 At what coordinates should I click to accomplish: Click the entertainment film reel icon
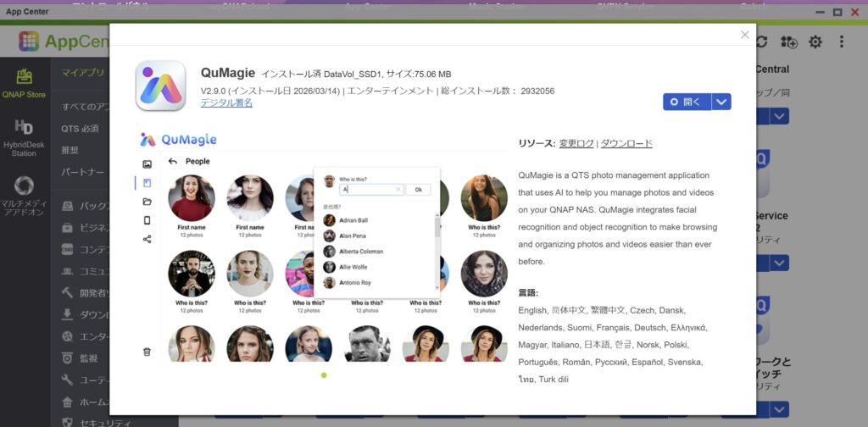[68, 336]
